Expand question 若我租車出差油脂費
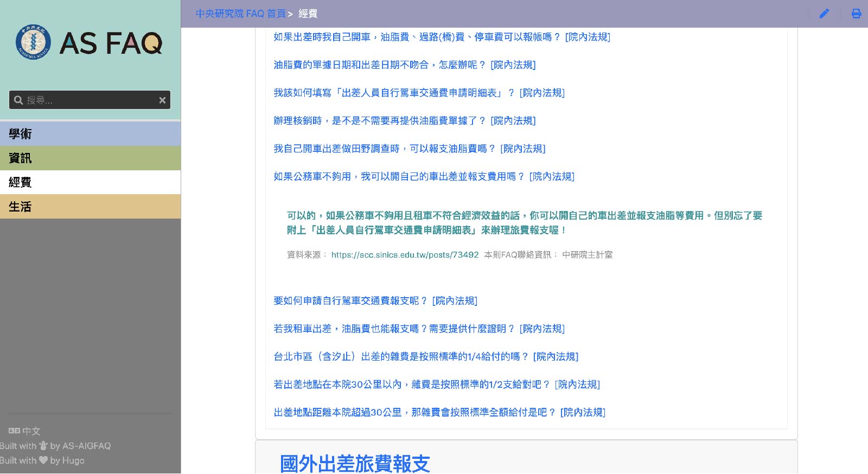 (x=419, y=329)
